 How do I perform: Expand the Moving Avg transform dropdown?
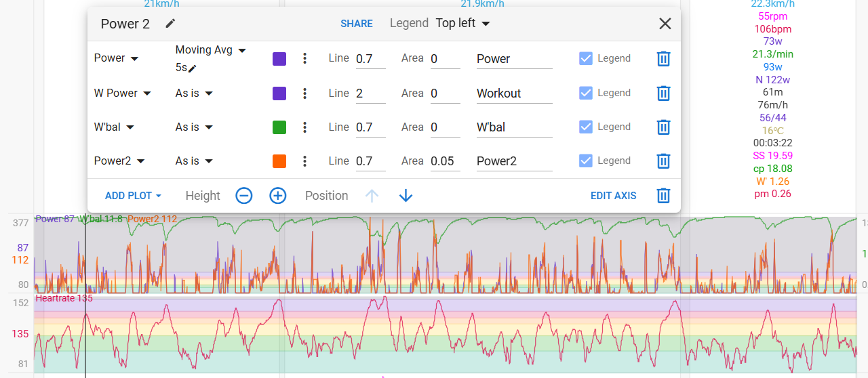[211, 50]
